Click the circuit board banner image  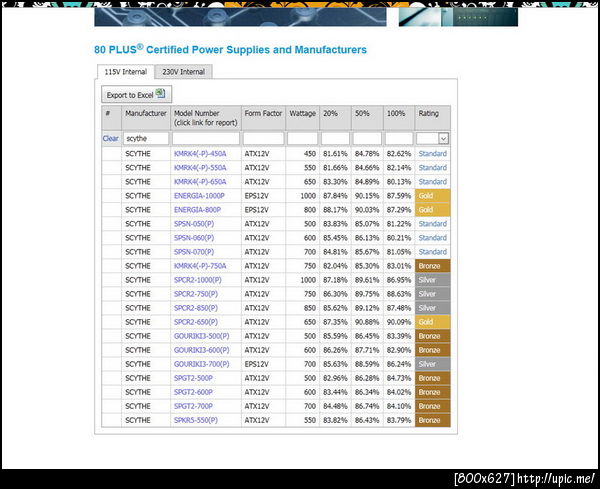pos(240,17)
